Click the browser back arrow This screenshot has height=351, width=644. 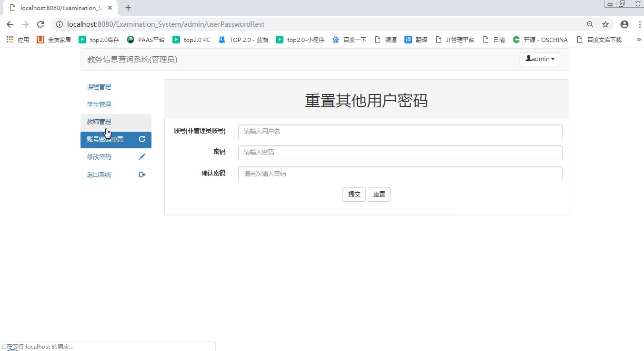[x=10, y=24]
